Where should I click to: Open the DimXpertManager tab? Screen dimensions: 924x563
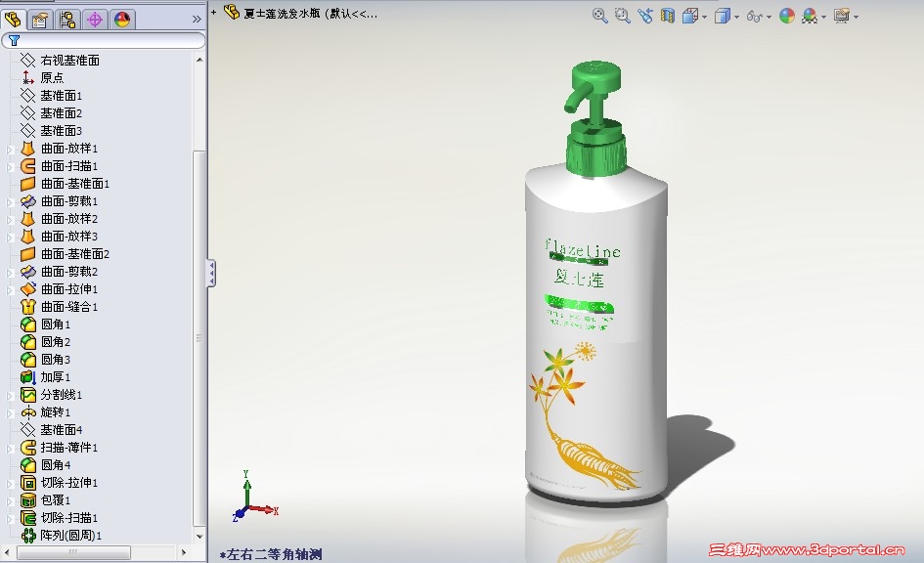pos(95,20)
